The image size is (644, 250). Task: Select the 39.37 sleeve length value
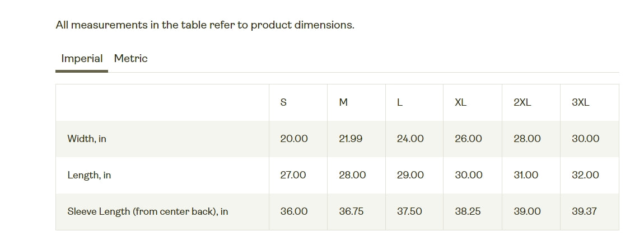point(585,211)
